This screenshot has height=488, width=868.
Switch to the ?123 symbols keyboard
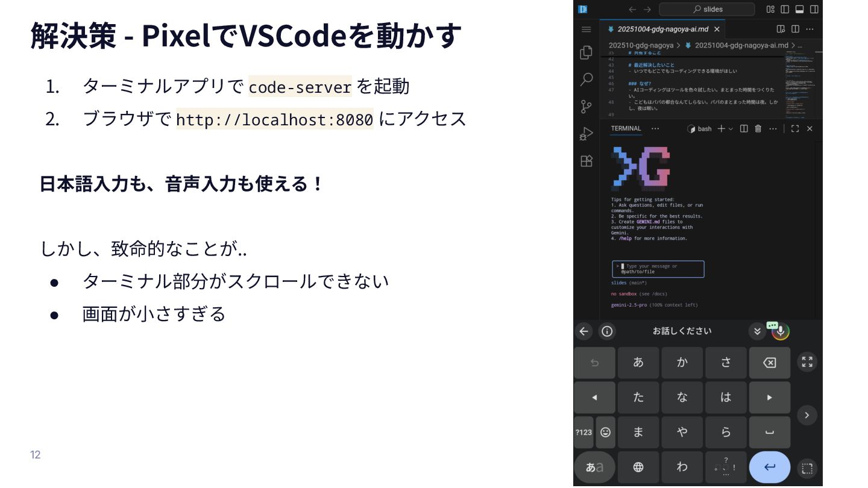tap(583, 432)
